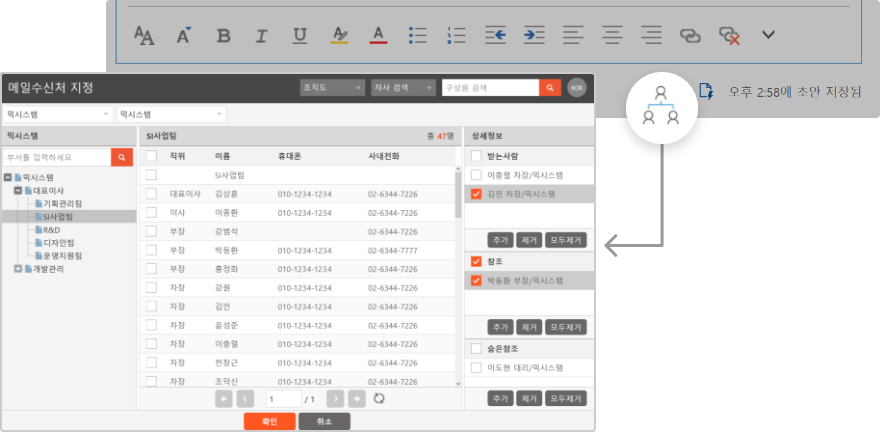Insert a hyperlink

(690, 36)
